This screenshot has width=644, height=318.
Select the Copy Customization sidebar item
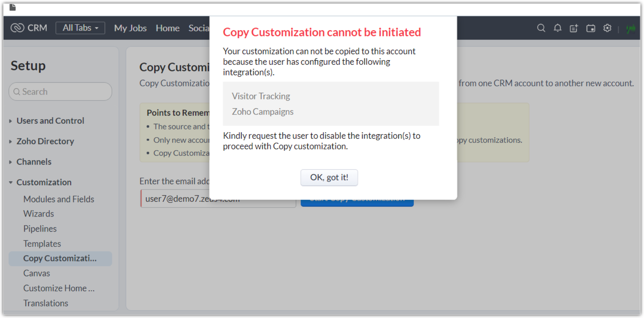(60, 258)
